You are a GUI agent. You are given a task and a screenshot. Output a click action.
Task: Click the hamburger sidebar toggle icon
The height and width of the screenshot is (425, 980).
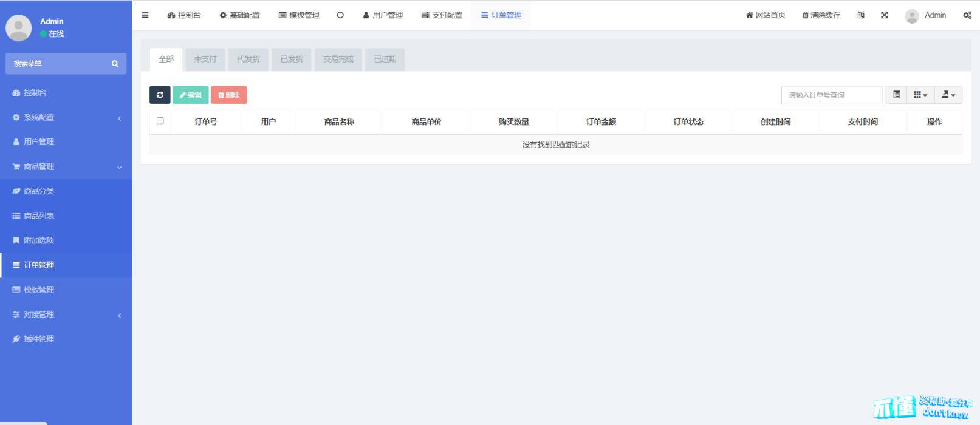click(x=145, y=15)
